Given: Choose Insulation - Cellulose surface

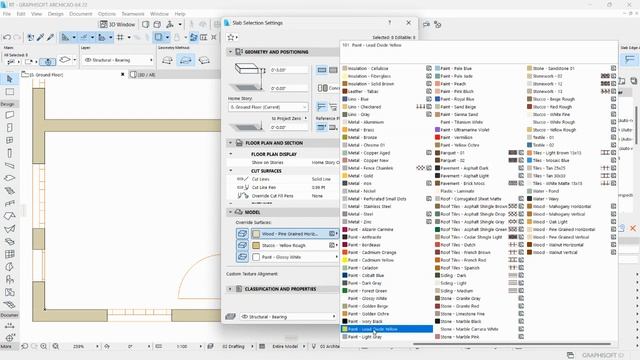Looking at the screenshot, I should [387, 69].
